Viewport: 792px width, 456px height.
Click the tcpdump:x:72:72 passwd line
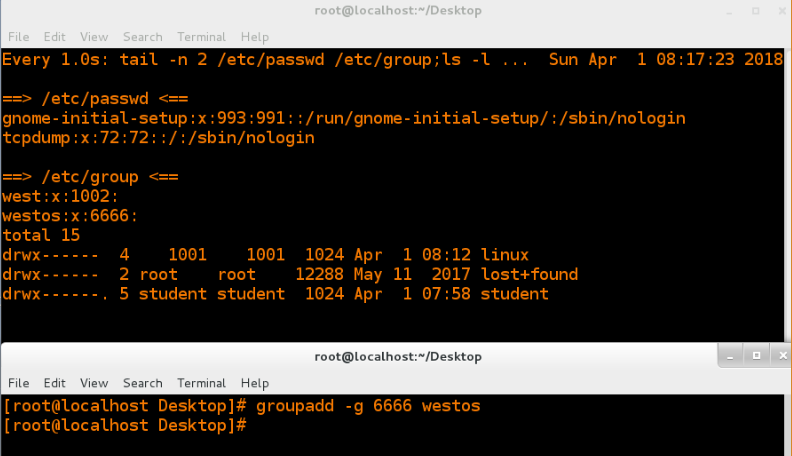[158, 138]
